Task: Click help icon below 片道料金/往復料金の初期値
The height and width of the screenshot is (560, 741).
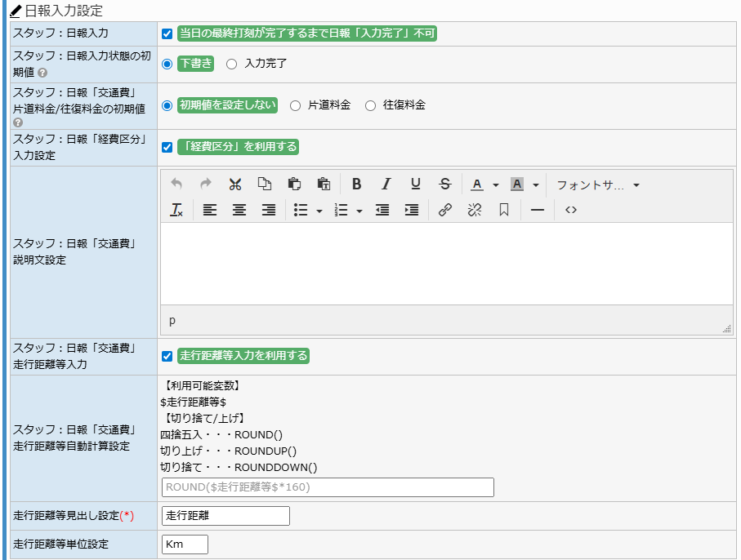Action: (18, 122)
